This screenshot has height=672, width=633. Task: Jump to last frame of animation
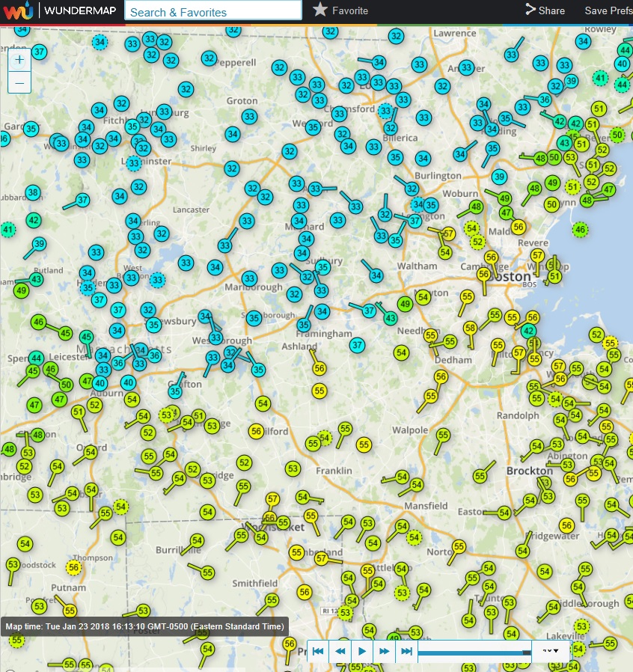point(406,652)
